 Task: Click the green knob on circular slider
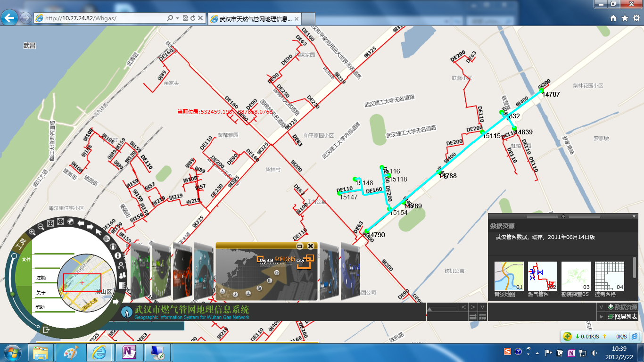click(x=13, y=294)
